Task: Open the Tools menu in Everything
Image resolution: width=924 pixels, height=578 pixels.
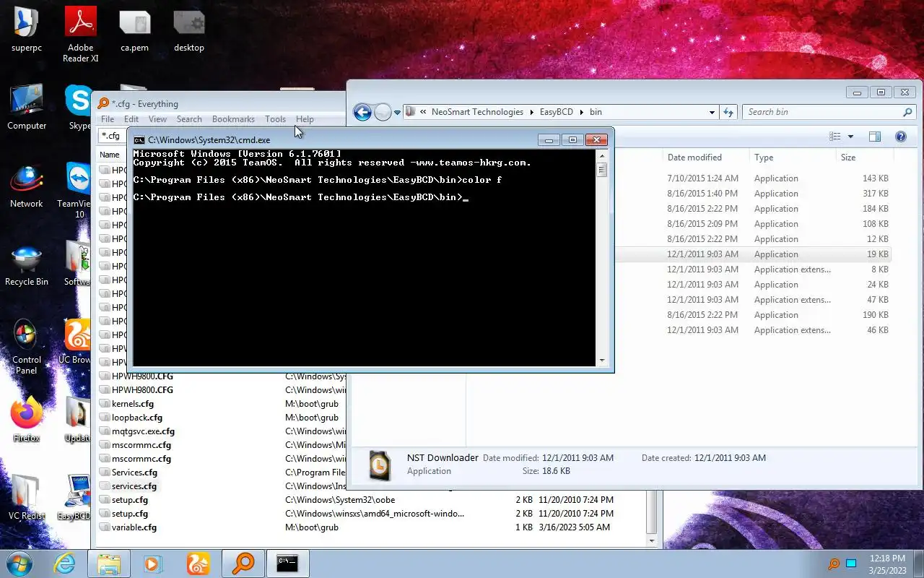Action: [x=275, y=119]
